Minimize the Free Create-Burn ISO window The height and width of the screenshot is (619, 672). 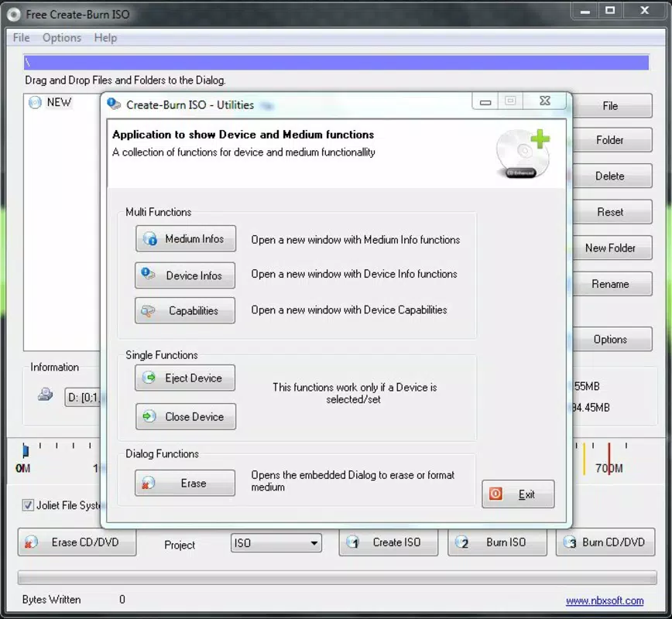point(585,11)
